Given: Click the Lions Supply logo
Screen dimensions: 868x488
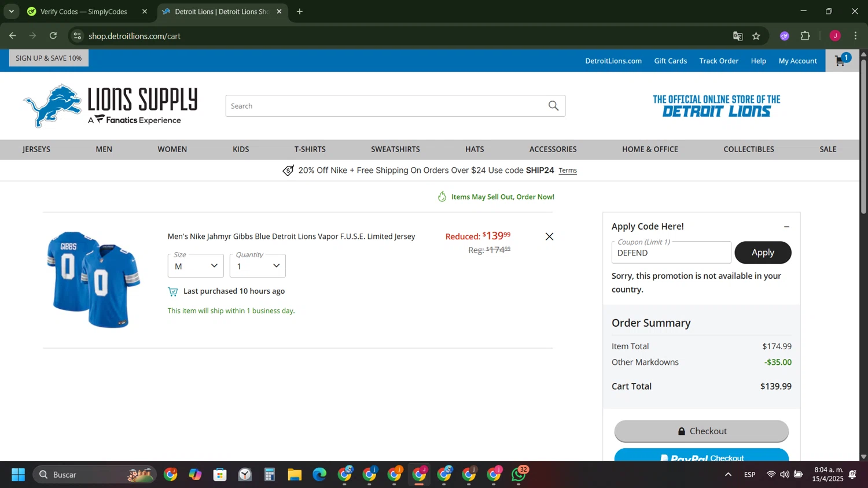Looking at the screenshot, I should pyautogui.click(x=110, y=106).
